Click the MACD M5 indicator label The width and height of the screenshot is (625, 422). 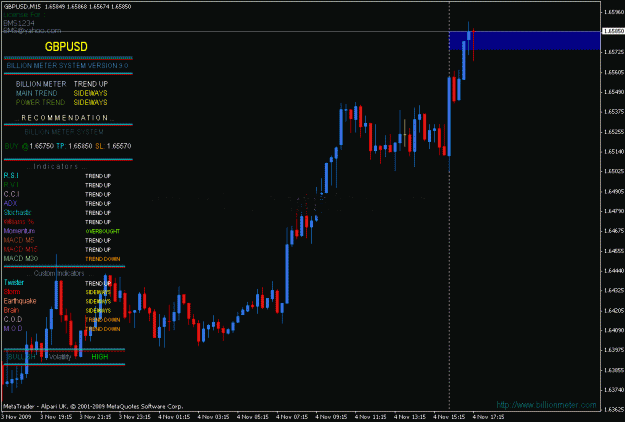coord(19,240)
